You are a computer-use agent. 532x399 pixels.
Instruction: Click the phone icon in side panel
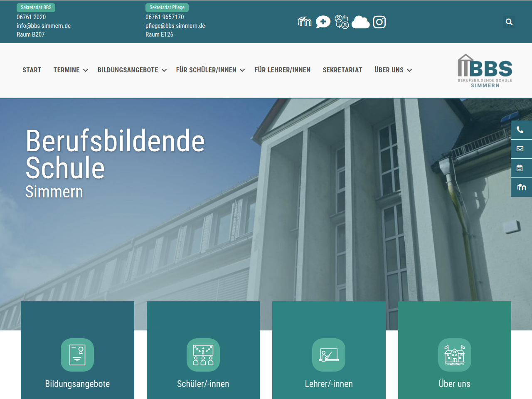pos(520,130)
